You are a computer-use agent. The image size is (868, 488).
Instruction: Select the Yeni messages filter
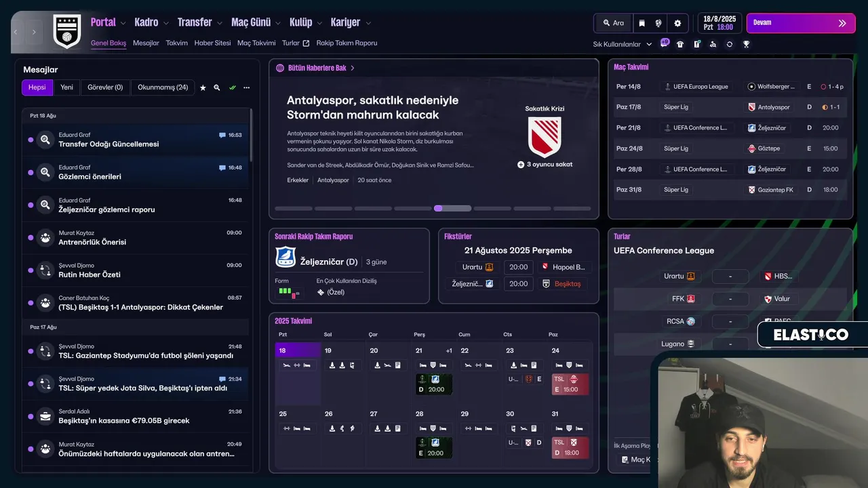point(66,87)
